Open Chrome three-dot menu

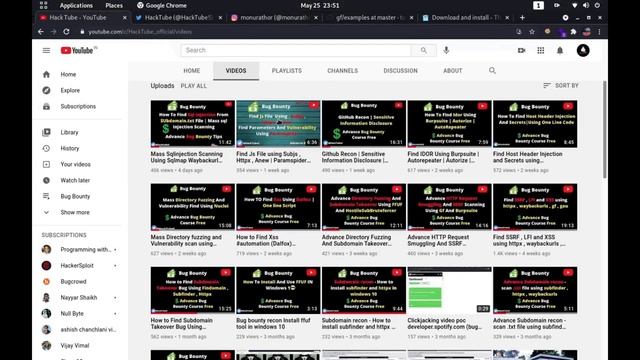click(x=599, y=31)
